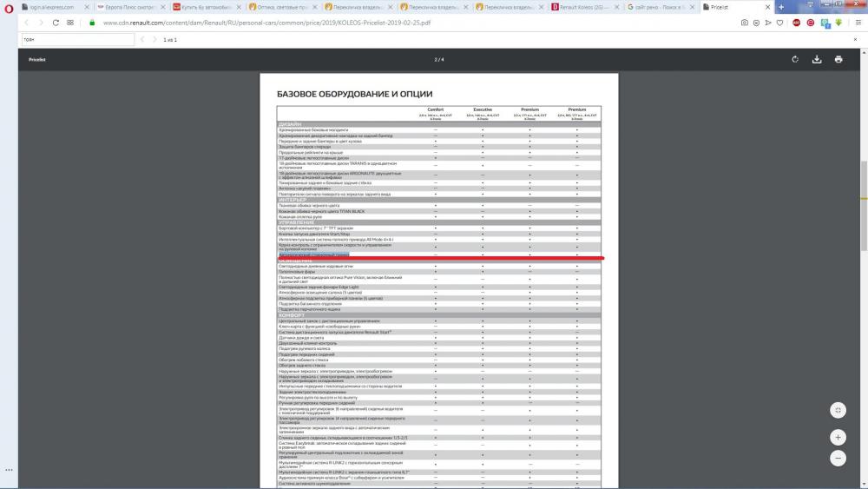Click the 'ОСВЕЩЕНИЕ' section row

[x=439, y=261]
